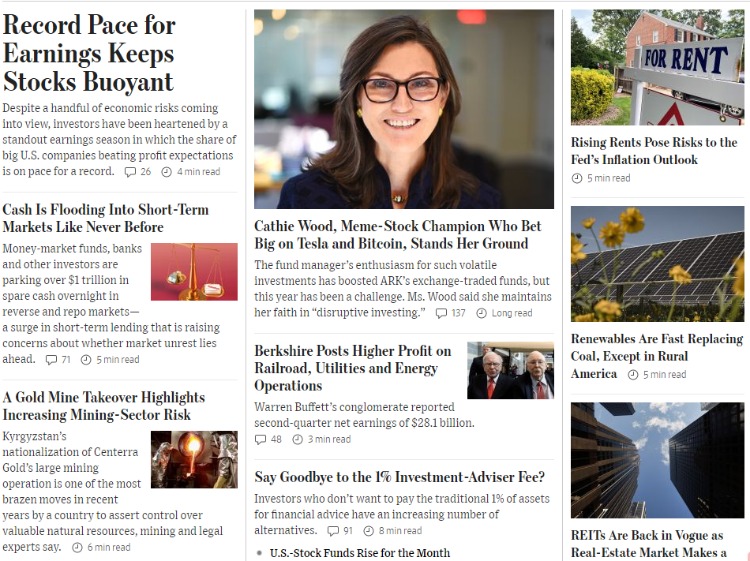This screenshot has height=561, width=750.
Task: Open Berkshire Posts Higher Profit story
Action: click(353, 368)
